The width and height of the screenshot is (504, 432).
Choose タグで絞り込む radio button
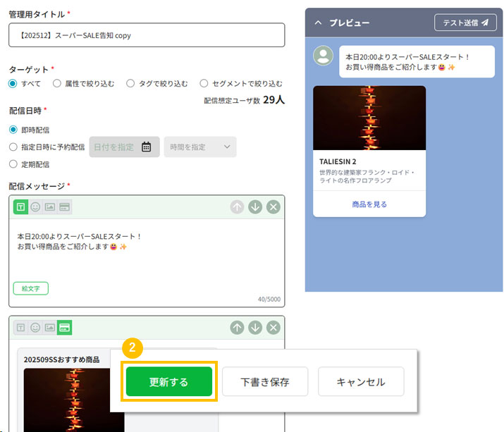click(x=130, y=83)
